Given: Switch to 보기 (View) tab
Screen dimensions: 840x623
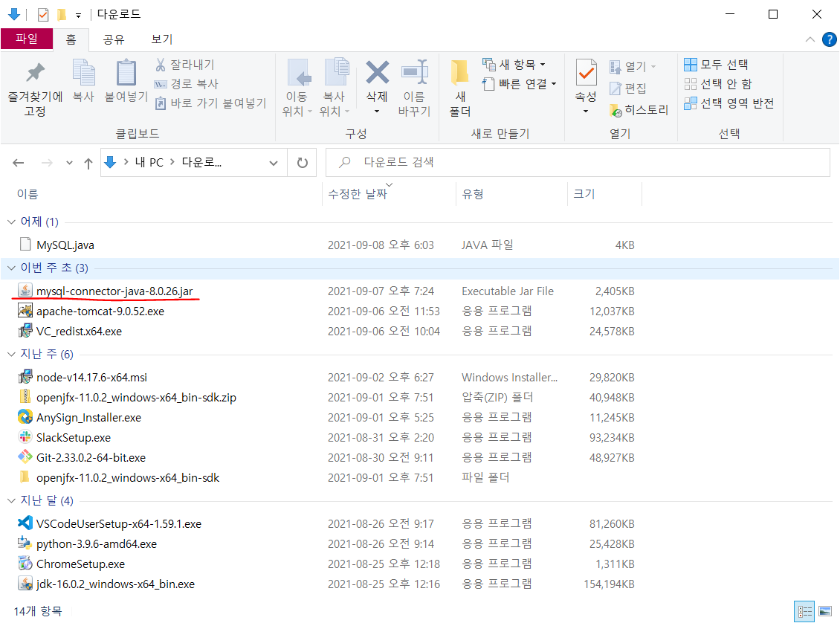Looking at the screenshot, I should click(162, 39).
